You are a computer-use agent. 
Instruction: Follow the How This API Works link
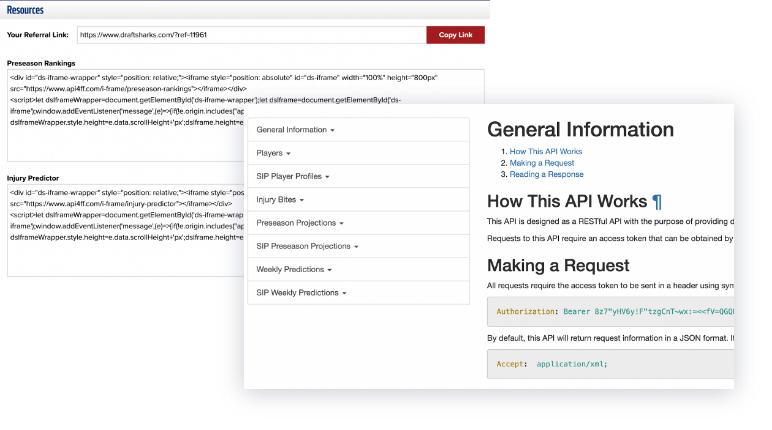546,152
